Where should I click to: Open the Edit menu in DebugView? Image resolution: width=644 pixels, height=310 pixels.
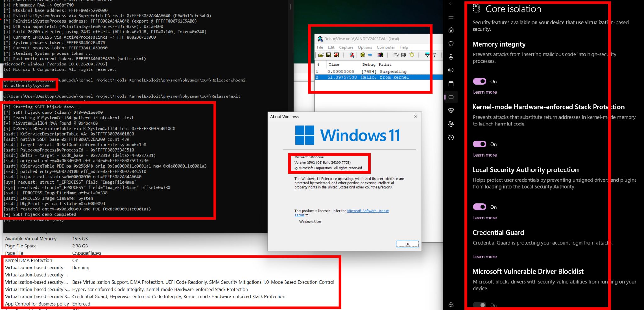click(331, 47)
